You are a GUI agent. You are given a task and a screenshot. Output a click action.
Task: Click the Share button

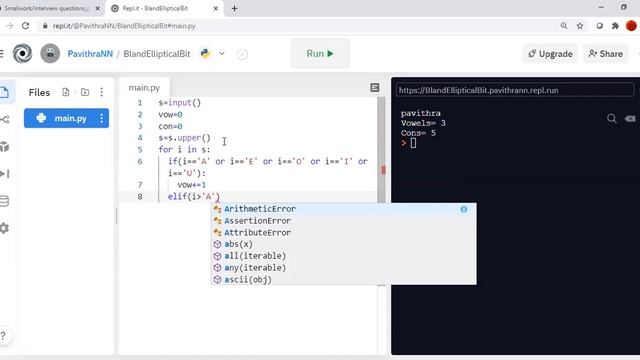(606, 54)
